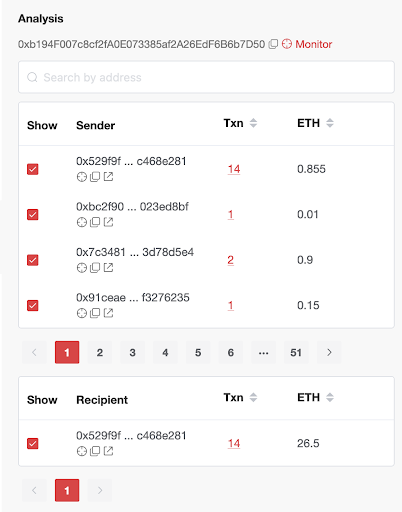Uncheck Show for sender 0x7c3481

click(x=33, y=260)
